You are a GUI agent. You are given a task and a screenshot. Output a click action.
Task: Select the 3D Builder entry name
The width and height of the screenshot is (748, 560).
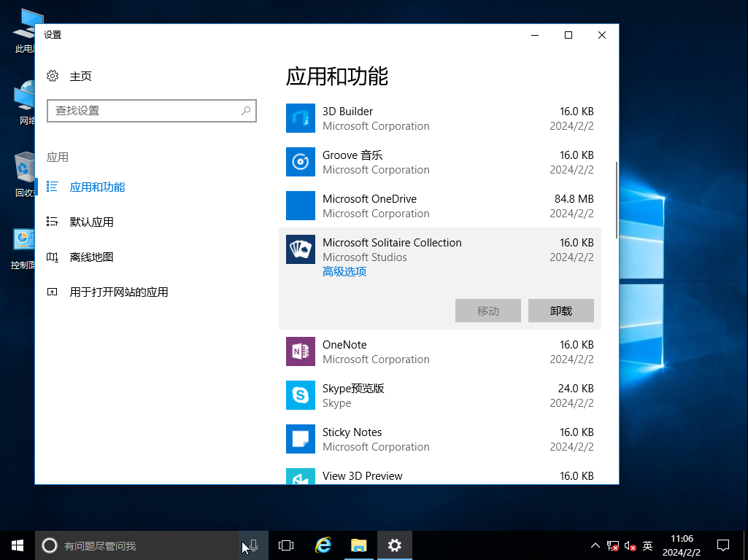click(x=347, y=112)
